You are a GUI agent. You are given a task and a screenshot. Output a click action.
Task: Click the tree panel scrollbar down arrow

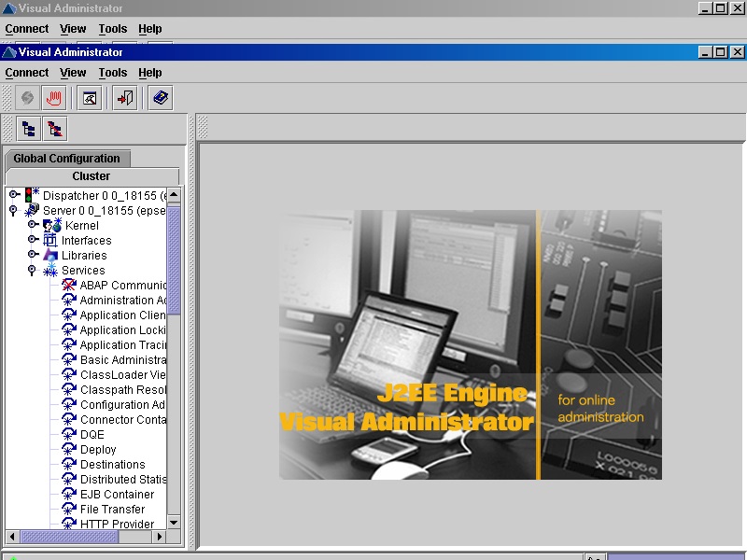point(174,524)
